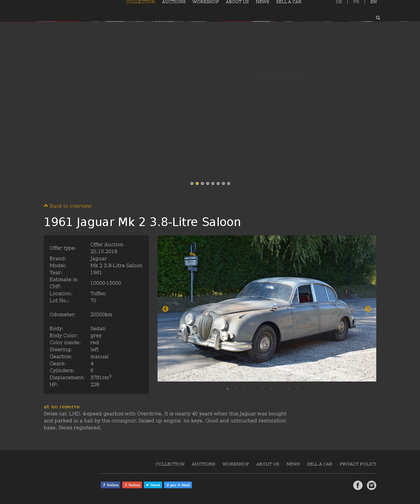
Task: Select the active orange hero slider dot
Action: pyautogui.click(x=197, y=183)
